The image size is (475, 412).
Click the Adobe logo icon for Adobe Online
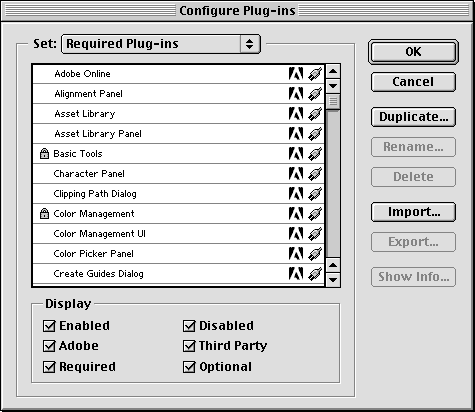pyautogui.click(x=296, y=74)
